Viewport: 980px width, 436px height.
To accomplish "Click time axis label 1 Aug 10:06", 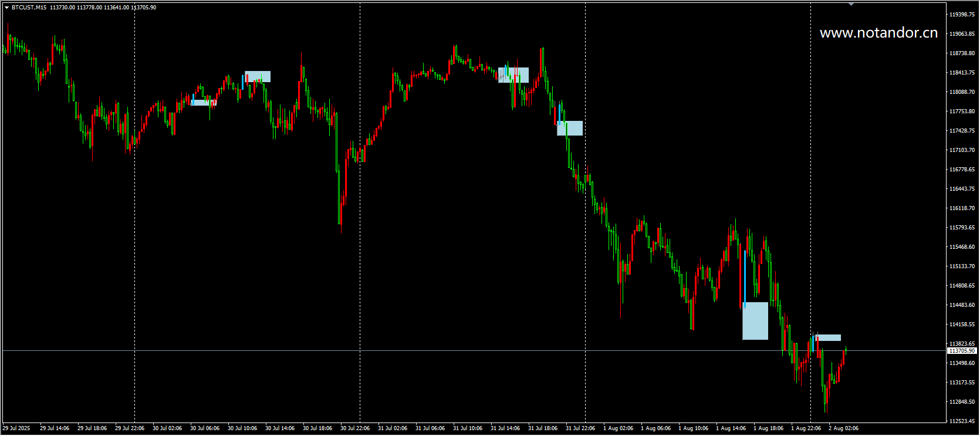I will [694, 428].
